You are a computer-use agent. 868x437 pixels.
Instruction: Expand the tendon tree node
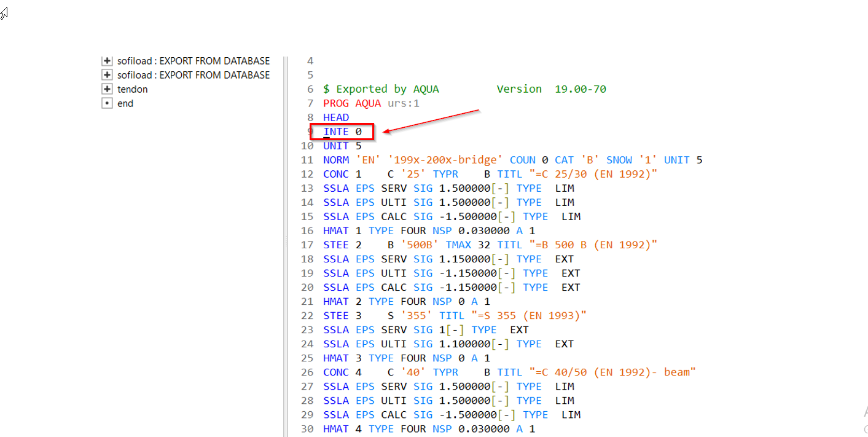coord(107,89)
